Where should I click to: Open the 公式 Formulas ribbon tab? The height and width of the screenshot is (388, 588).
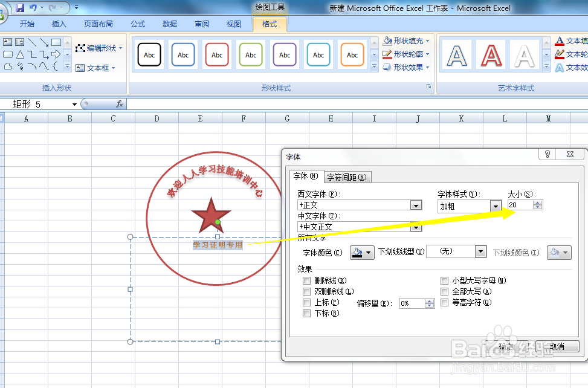pyautogui.click(x=138, y=24)
